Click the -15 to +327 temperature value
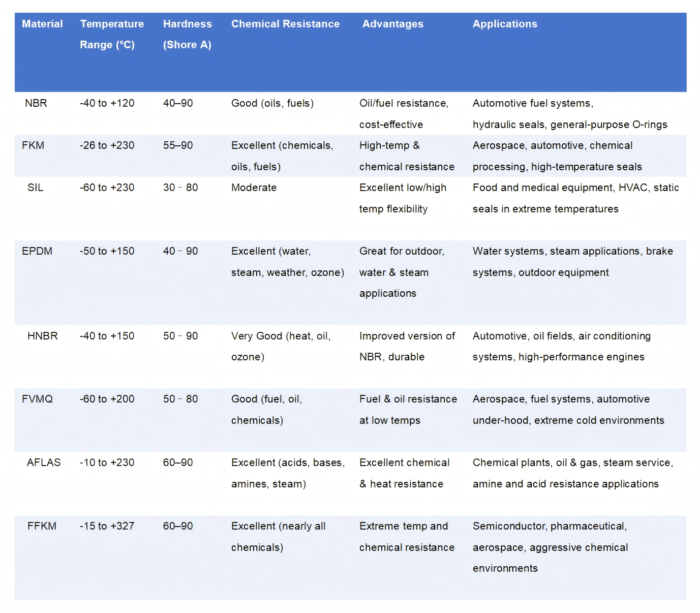This screenshot has width=700, height=613. pyautogui.click(x=107, y=526)
